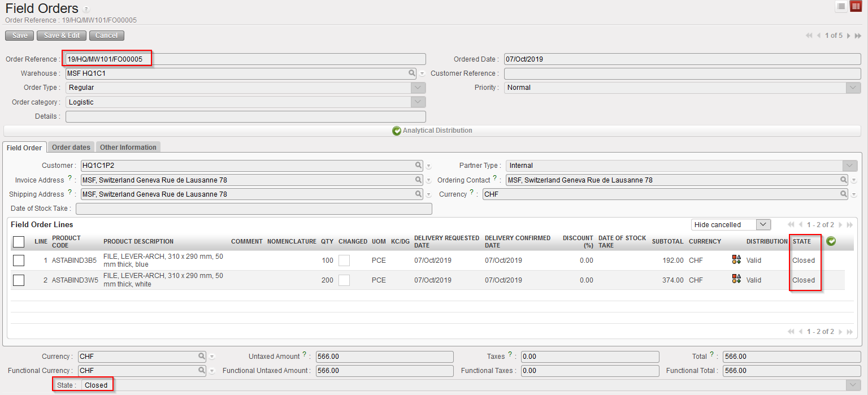
Task: Expand the Priority dropdown
Action: click(853, 88)
